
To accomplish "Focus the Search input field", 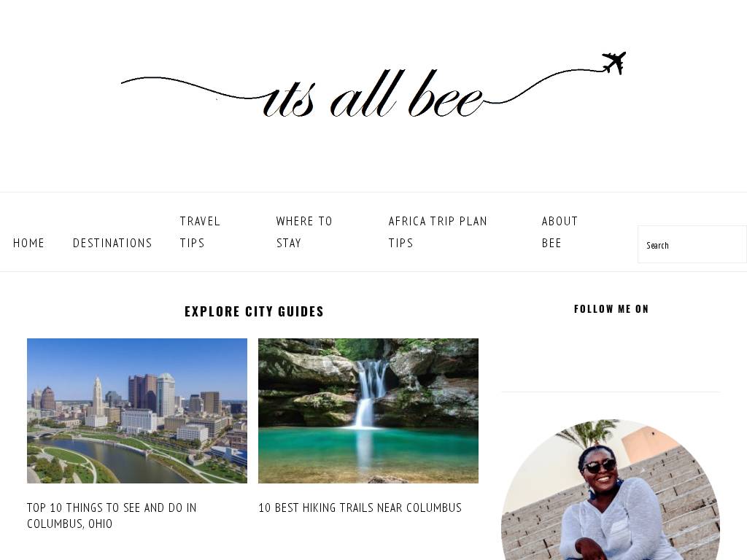I will pos(692,245).
